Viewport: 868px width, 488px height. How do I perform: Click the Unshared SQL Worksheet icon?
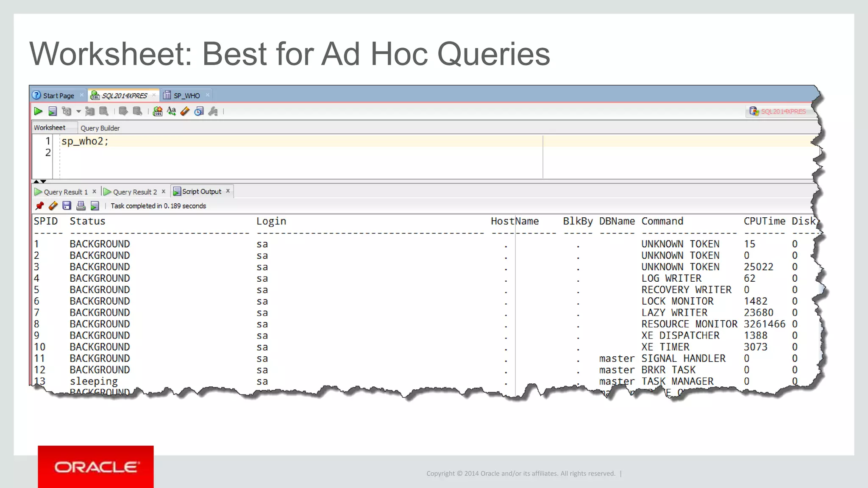pyautogui.click(x=158, y=111)
